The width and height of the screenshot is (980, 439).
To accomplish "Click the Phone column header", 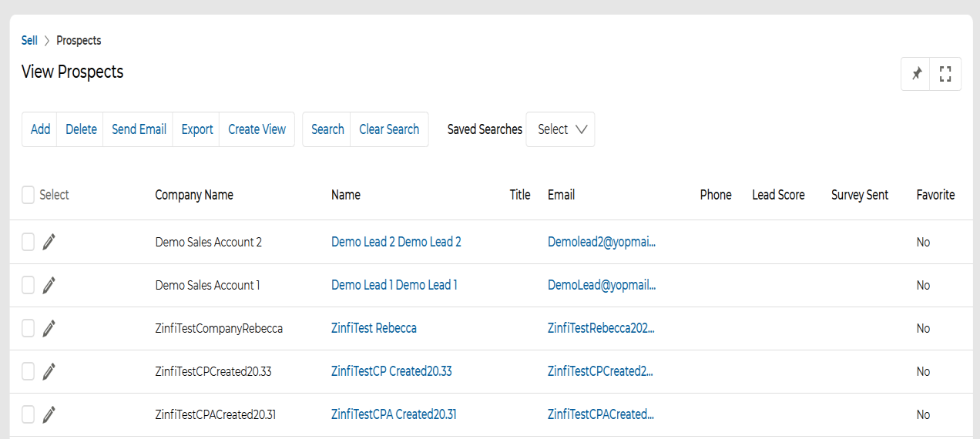I will tap(716, 195).
